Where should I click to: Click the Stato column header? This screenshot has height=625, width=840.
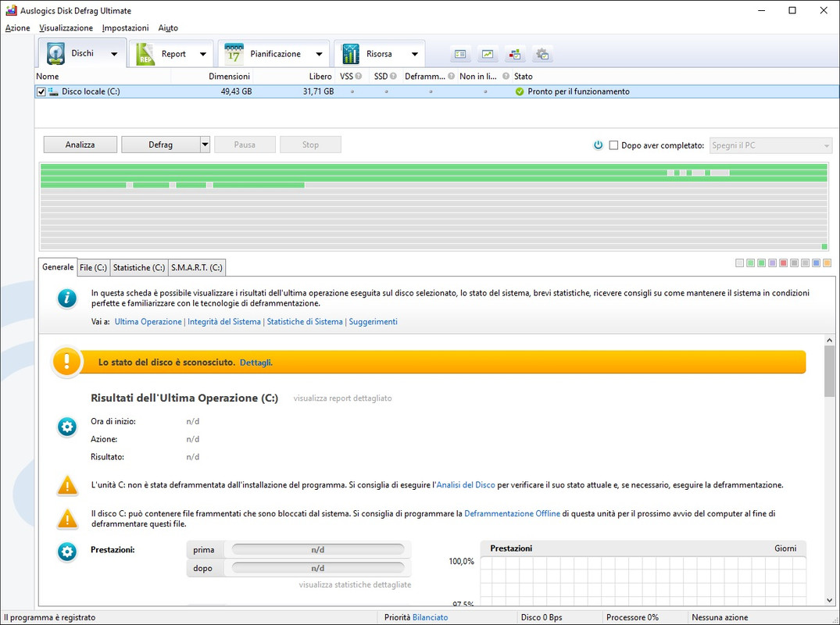[x=675, y=76]
